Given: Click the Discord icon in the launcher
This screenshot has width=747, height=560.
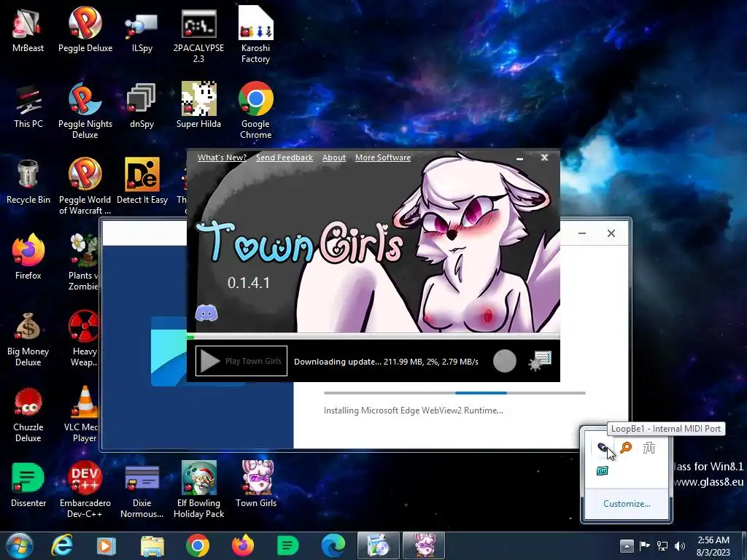Looking at the screenshot, I should [x=206, y=314].
